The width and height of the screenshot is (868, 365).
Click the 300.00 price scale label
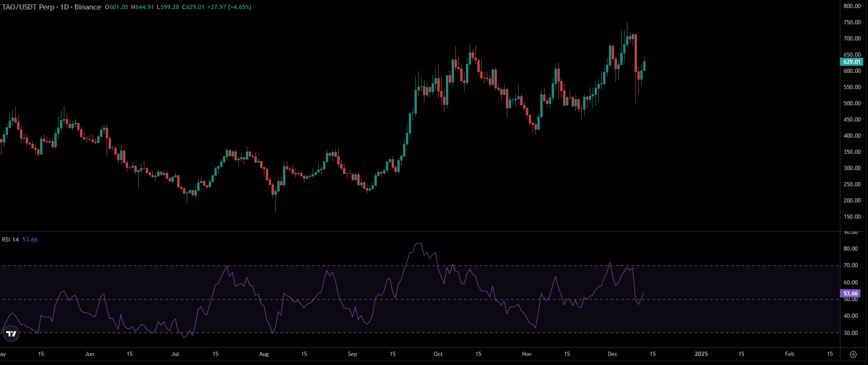tap(852, 168)
